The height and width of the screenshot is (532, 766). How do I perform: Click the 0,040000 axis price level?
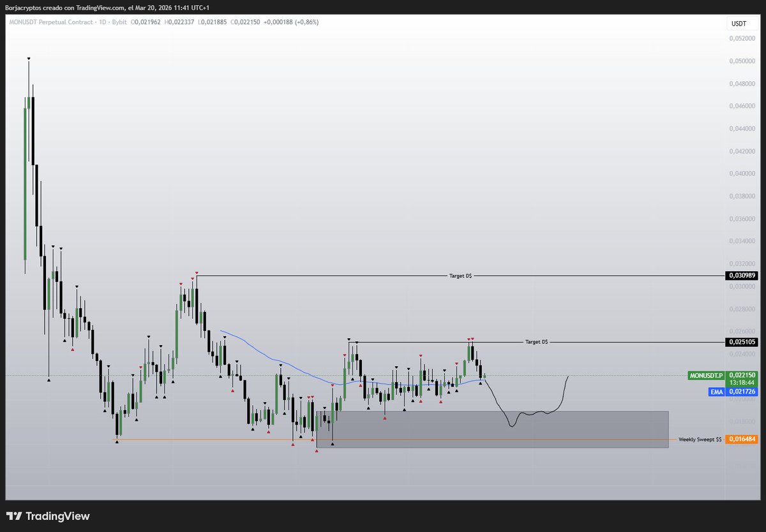click(741, 174)
